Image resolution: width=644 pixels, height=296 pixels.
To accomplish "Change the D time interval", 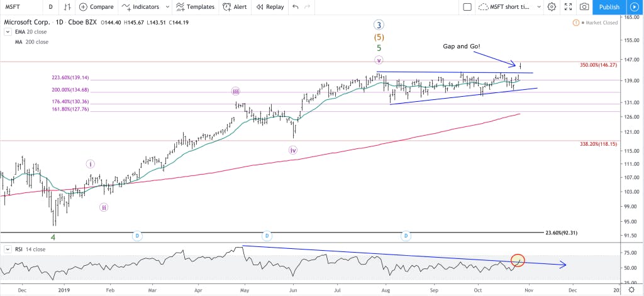I will coord(50,7).
